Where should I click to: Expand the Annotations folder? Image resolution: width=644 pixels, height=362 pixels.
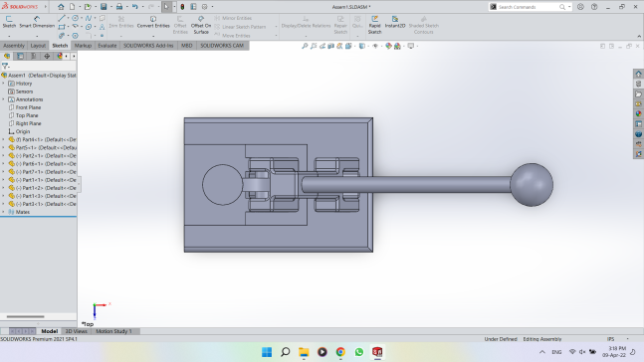(x=3, y=99)
